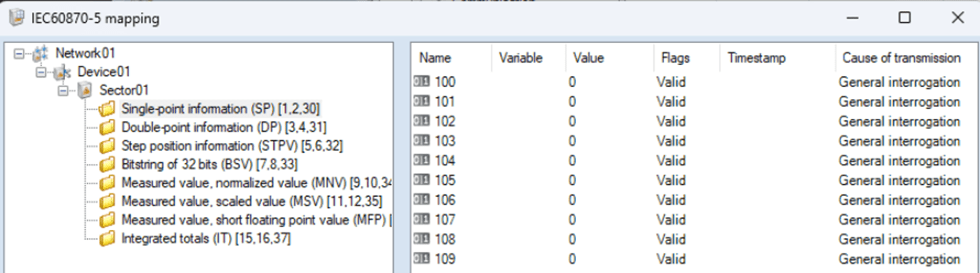The height and width of the screenshot is (273, 980).
Task: Collapse the Sector01 tree node
Action: click(x=64, y=92)
